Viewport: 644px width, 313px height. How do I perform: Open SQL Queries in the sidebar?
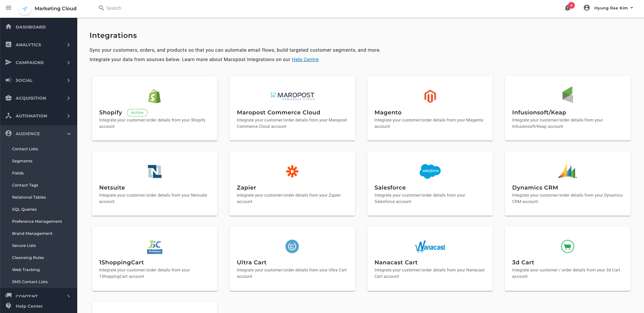tap(25, 209)
